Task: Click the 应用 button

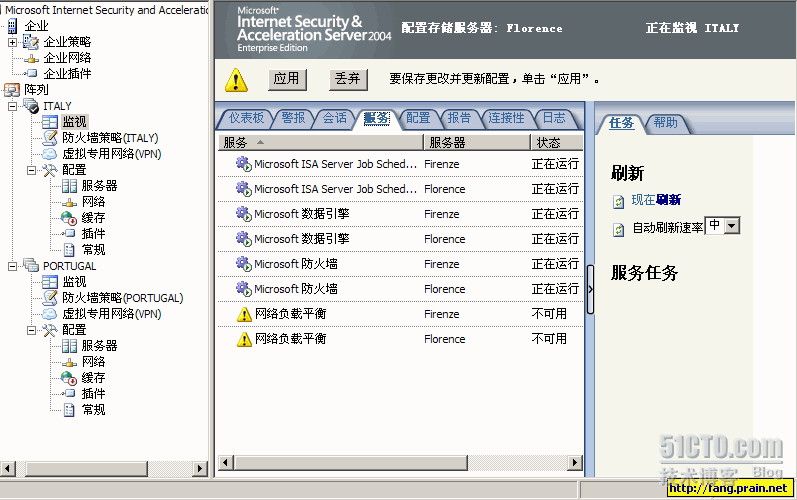Action: tap(287, 79)
